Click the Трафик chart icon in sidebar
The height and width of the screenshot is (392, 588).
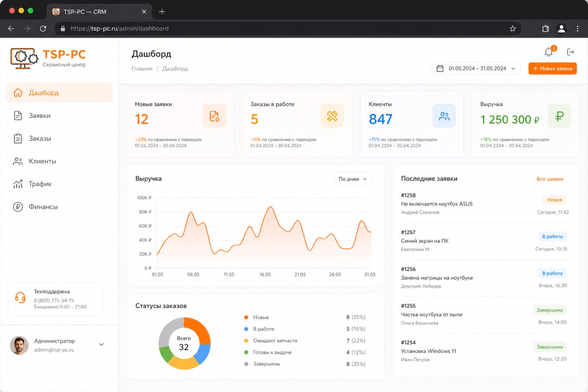(18, 184)
